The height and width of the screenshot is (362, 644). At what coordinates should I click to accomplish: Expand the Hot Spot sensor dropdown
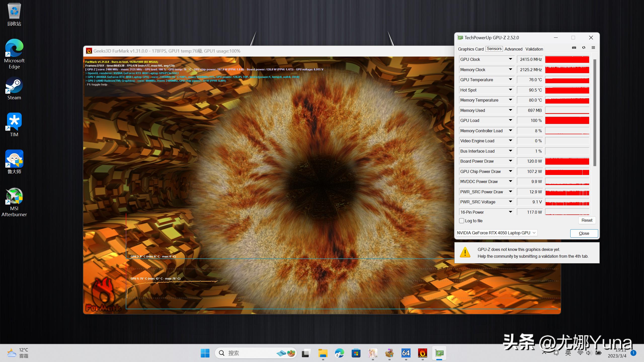[x=510, y=90]
